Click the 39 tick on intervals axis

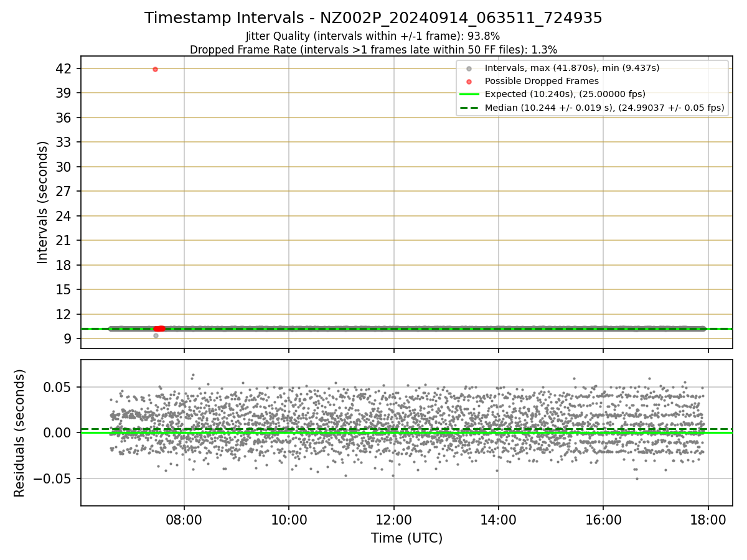click(65, 93)
